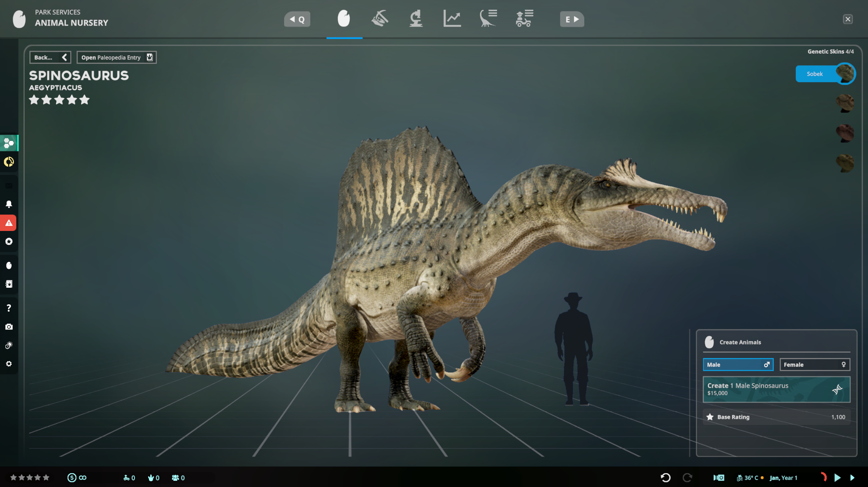Select Male sex option
The width and height of the screenshot is (868, 487).
pos(738,365)
